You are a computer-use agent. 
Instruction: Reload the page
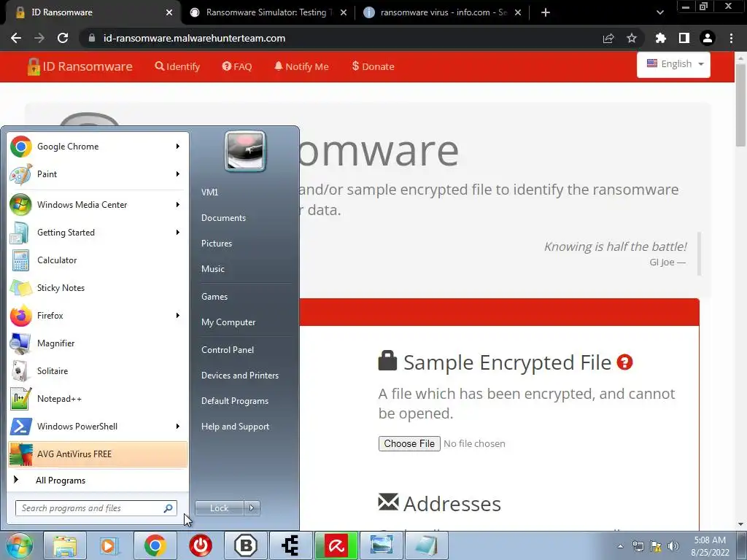(63, 38)
